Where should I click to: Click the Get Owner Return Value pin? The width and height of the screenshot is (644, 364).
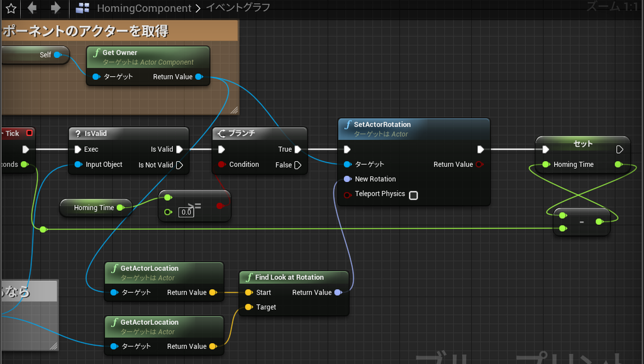(x=199, y=76)
